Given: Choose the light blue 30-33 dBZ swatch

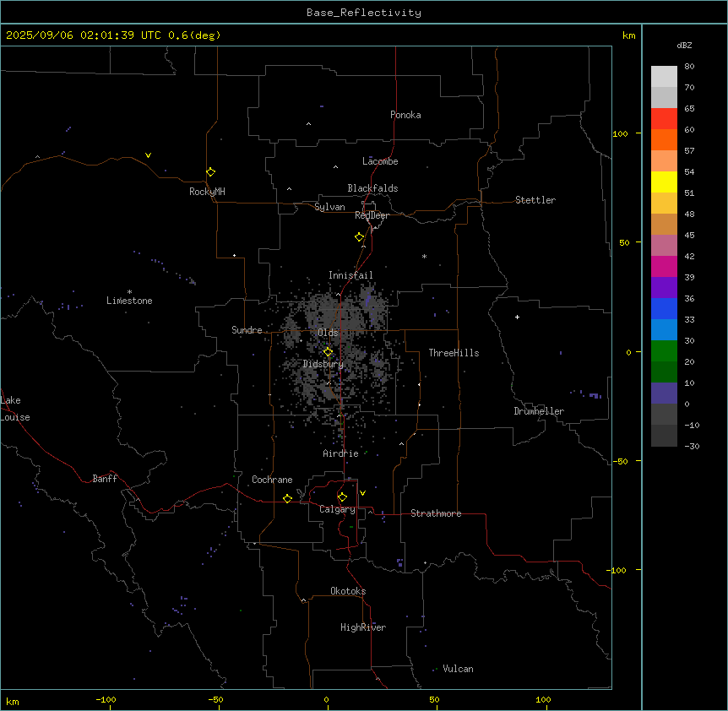Looking at the screenshot, I should click(664, 329).
